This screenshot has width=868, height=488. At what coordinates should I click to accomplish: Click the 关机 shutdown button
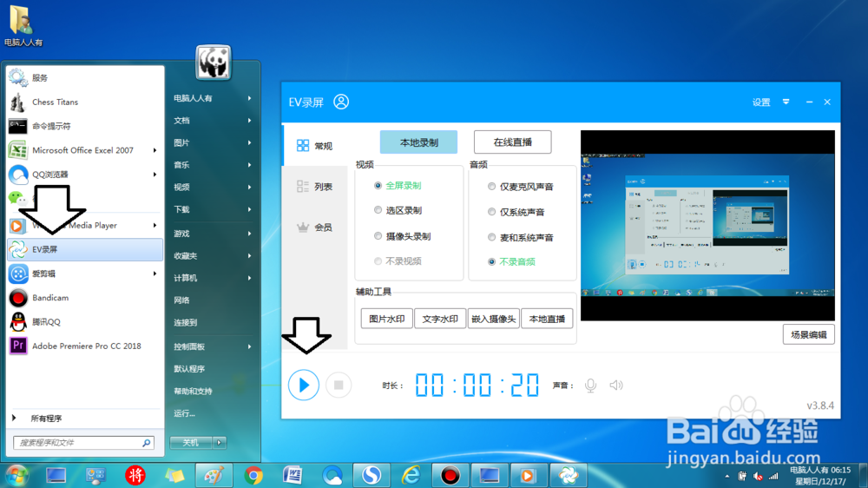point(191,443)
